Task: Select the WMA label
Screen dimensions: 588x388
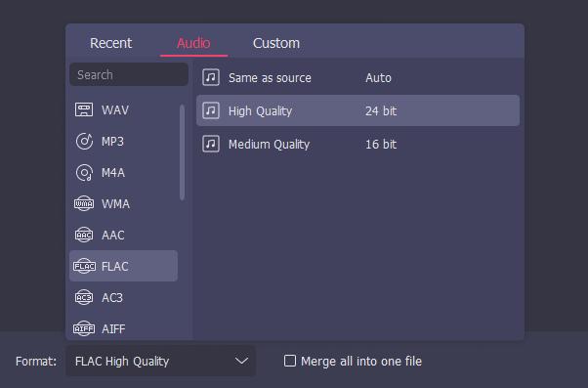Action: (115, 203)
